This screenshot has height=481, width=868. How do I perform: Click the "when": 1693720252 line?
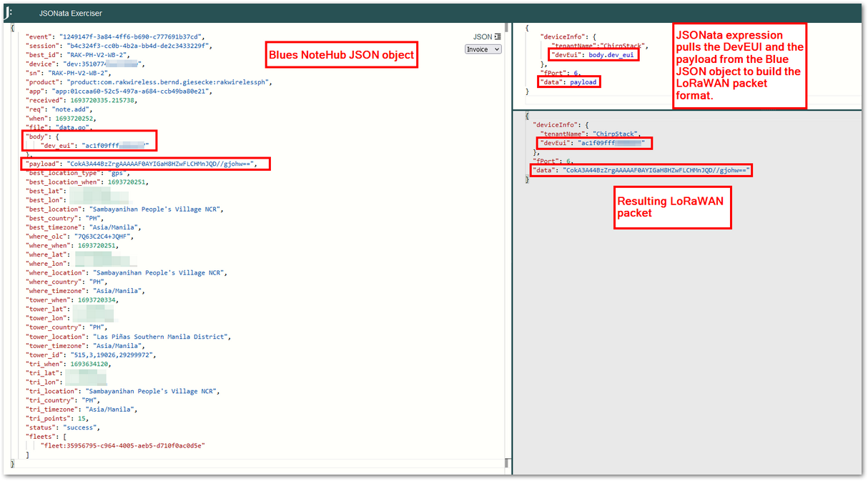click(60, 118)
